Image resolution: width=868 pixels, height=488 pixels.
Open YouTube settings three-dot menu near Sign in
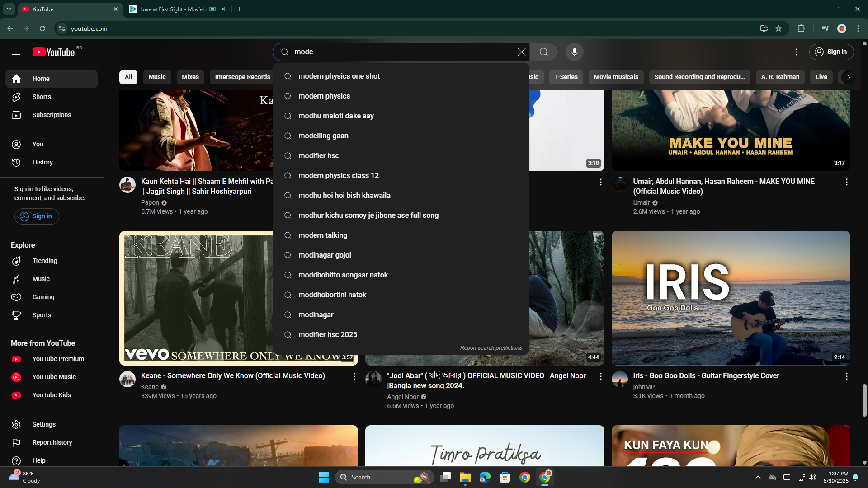point(797,52)
